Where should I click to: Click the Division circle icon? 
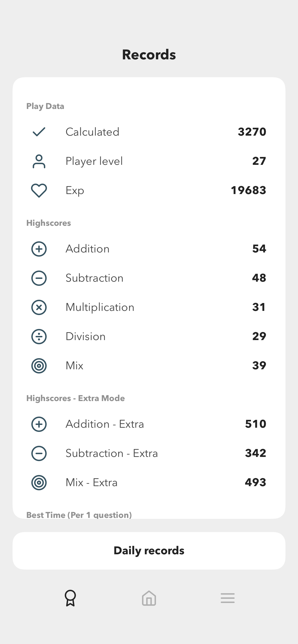click(x=39, y=337)
